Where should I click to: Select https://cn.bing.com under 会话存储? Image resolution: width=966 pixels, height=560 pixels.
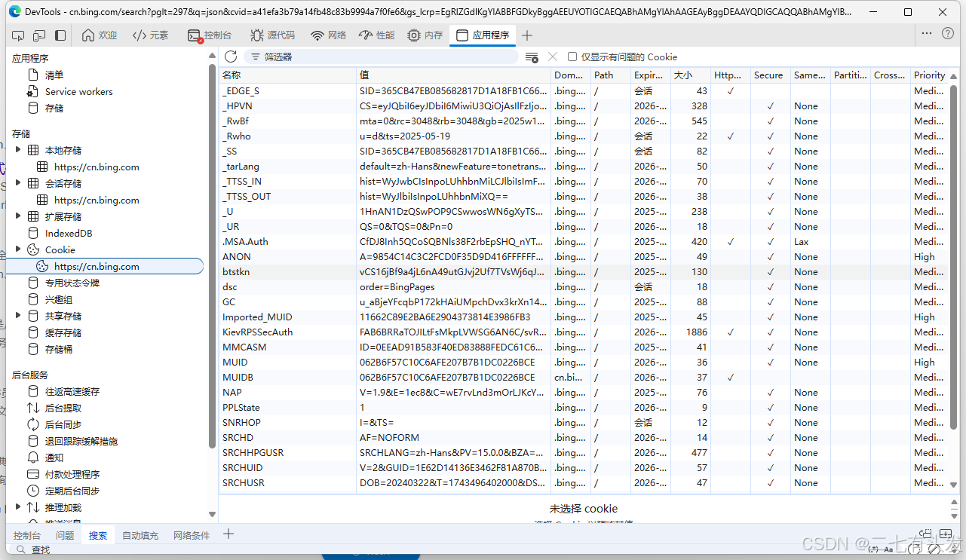click(97, 200)
